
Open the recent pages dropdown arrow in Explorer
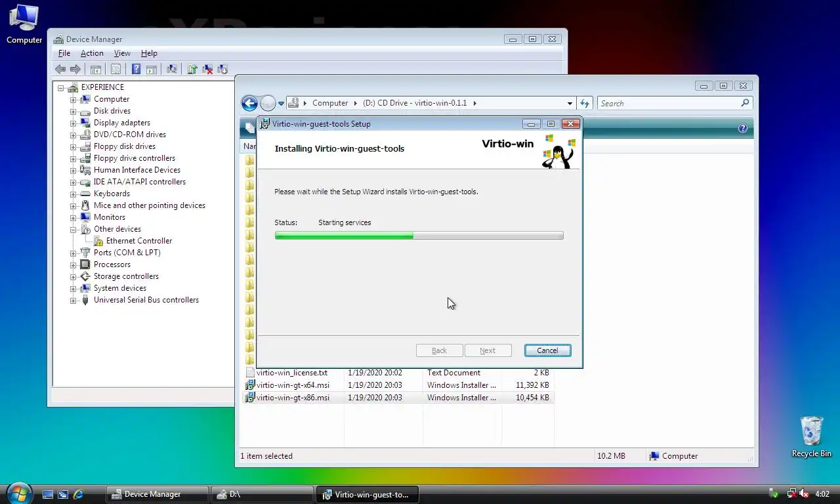coord(281,104)
